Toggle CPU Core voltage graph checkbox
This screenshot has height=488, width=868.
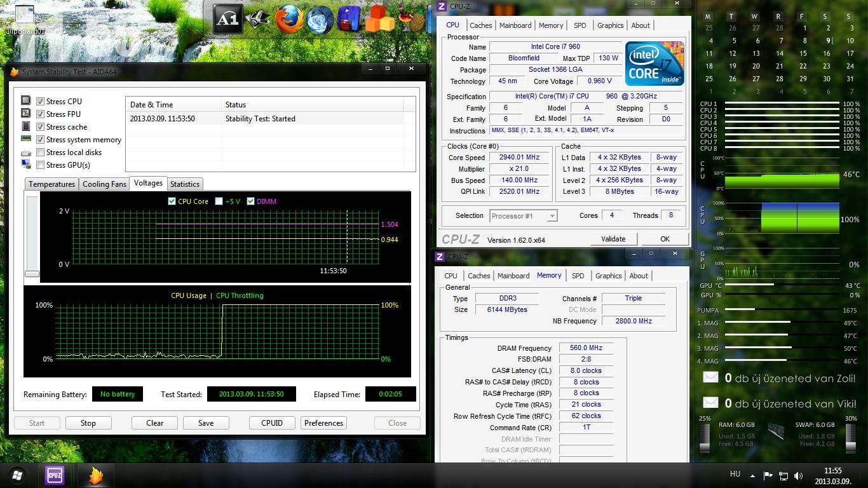tap(172, 201)
